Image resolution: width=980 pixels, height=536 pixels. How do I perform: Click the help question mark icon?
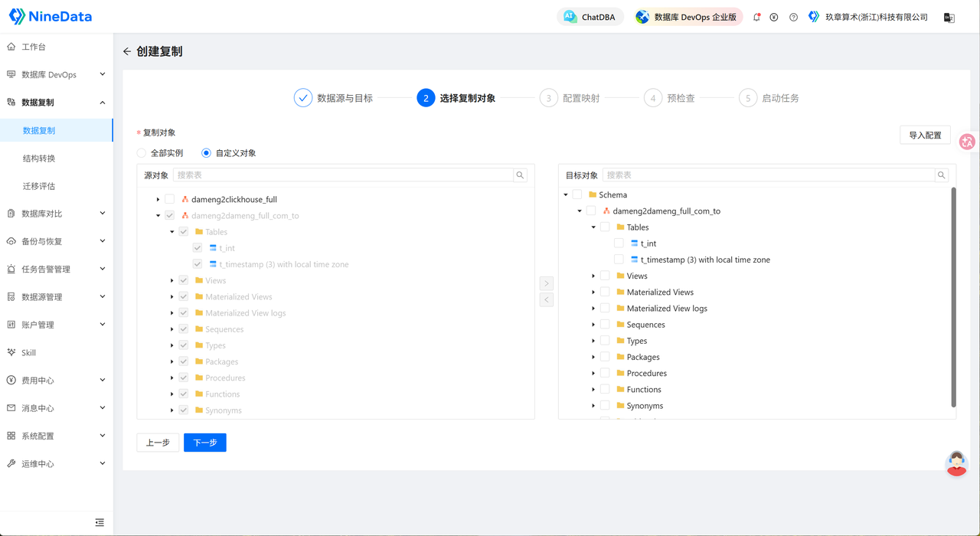click(x=793, y=17)
